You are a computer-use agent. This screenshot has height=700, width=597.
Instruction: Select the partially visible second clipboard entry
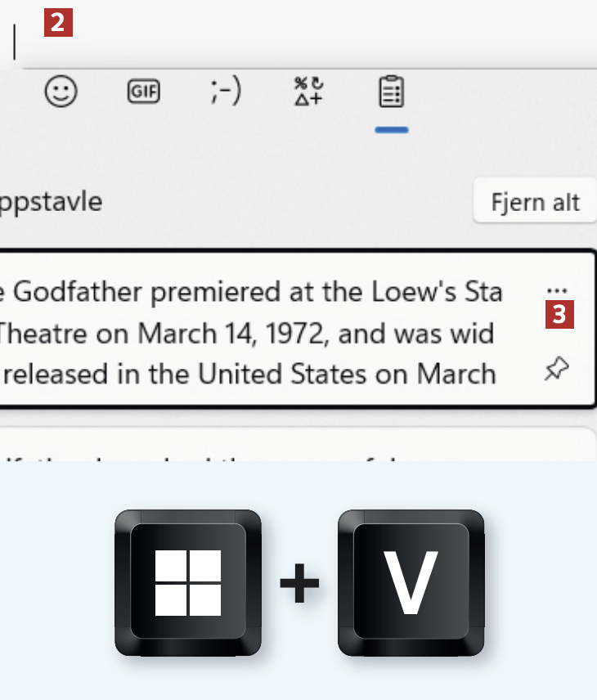click(x=294, y=444)
